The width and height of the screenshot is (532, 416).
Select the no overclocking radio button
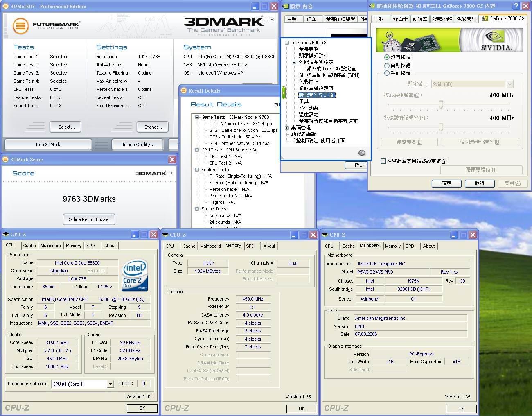(387, 57)
